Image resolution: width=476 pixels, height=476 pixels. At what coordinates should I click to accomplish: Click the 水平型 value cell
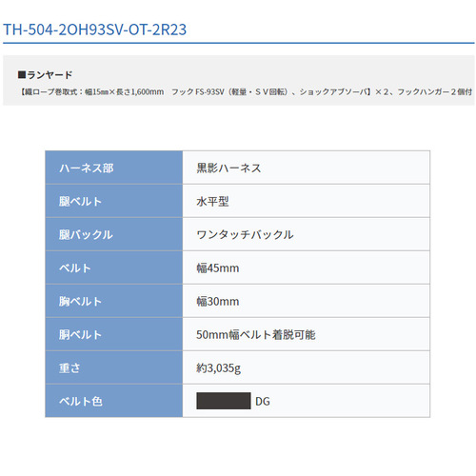[307, 201]
